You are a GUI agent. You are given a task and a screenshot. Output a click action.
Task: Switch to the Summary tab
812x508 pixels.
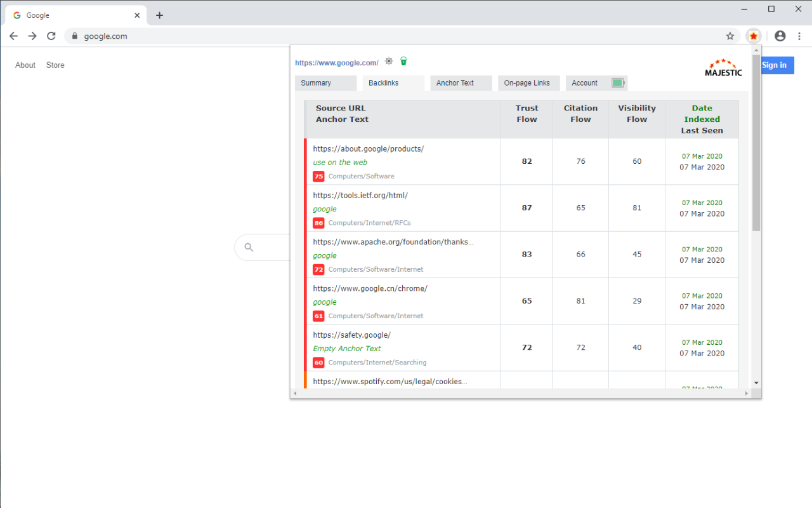tap(325, 83)
